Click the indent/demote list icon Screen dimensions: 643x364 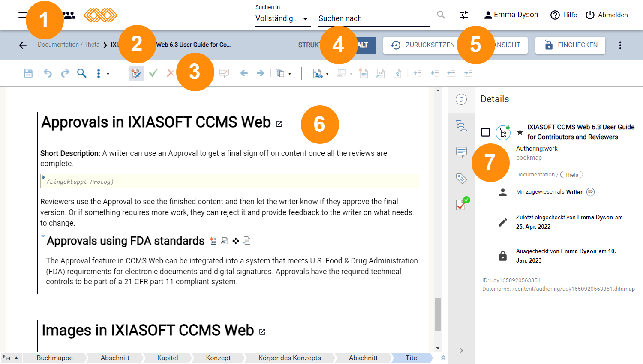[x=468, y=73]
